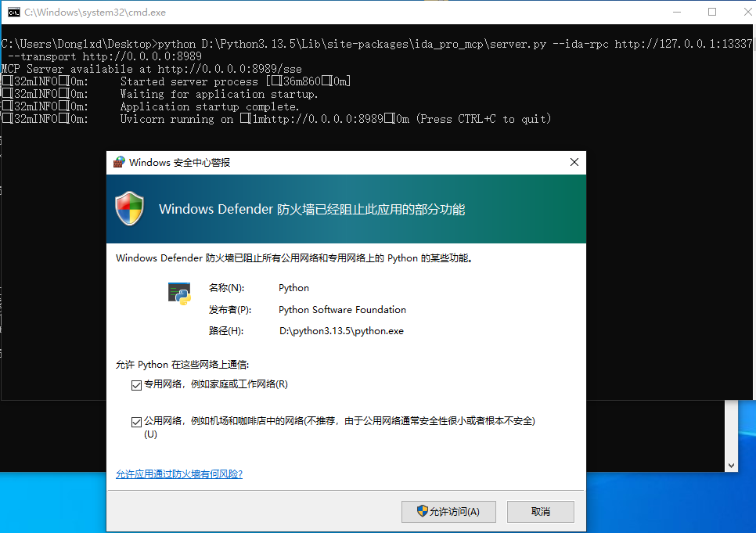Click the path text D:\python3.13.5\python.exe
The height and width of the screenshot is (533, 756).
341,331
